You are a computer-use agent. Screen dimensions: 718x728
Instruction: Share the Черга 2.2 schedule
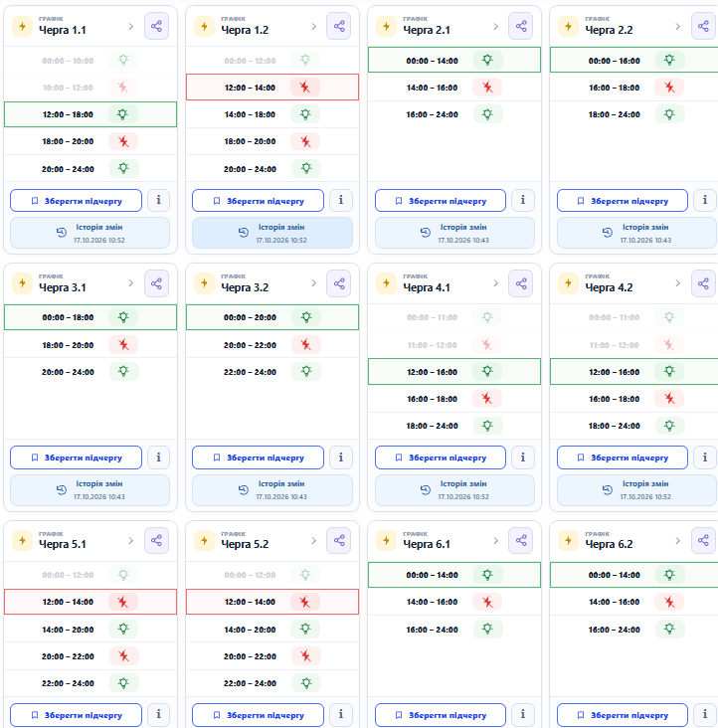coord(703,27)
